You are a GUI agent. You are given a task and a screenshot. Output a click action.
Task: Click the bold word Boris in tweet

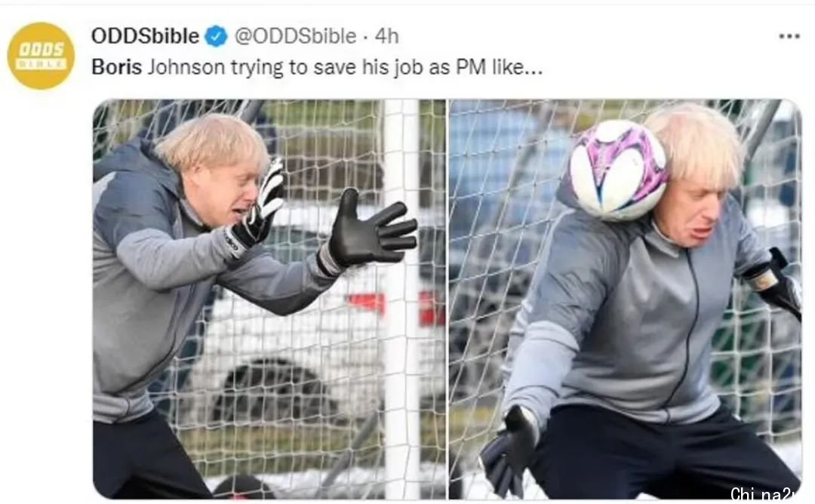[116, 67]
